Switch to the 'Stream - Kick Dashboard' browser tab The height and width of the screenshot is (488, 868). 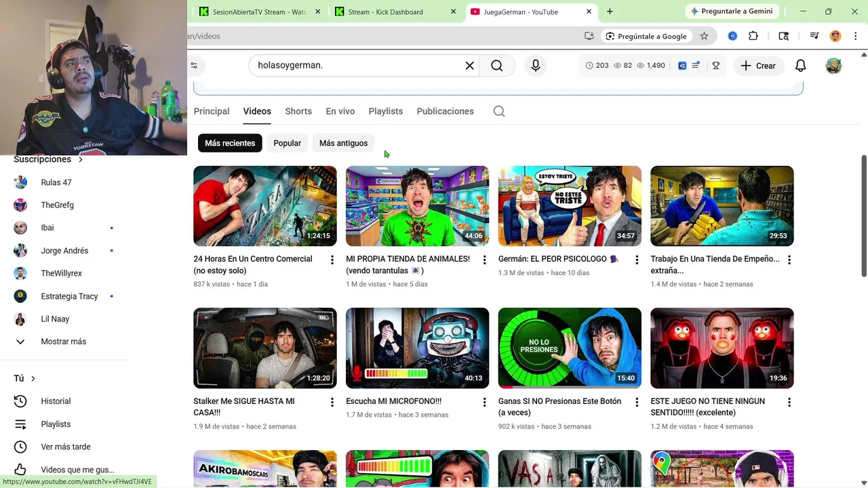396,12
